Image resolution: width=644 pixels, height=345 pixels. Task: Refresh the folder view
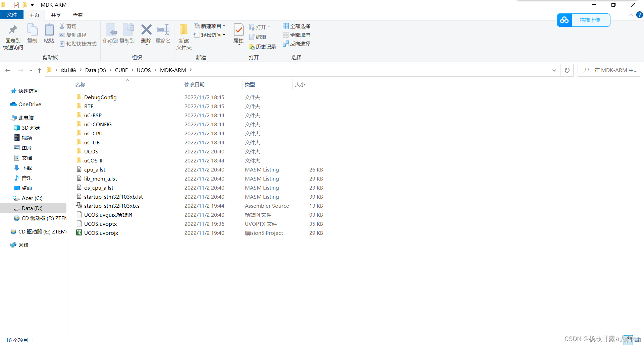tap(567, 70)
